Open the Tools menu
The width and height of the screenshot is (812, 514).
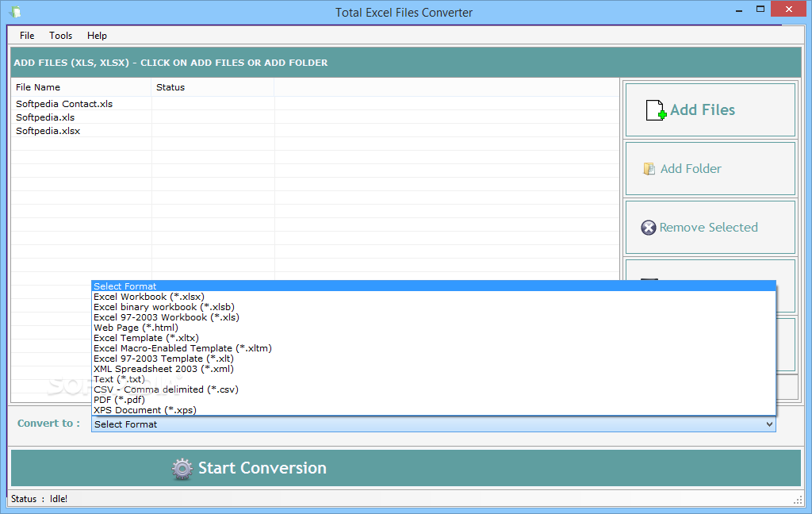click(x=60, y=35)
